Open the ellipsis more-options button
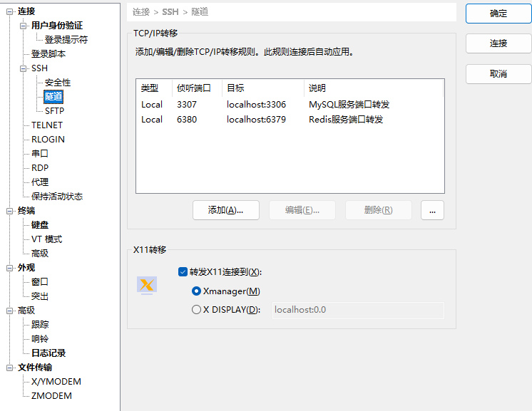Image resolution: width=532 pixels, height=411 pixels. pyautogui.click(x=432, y=210)
